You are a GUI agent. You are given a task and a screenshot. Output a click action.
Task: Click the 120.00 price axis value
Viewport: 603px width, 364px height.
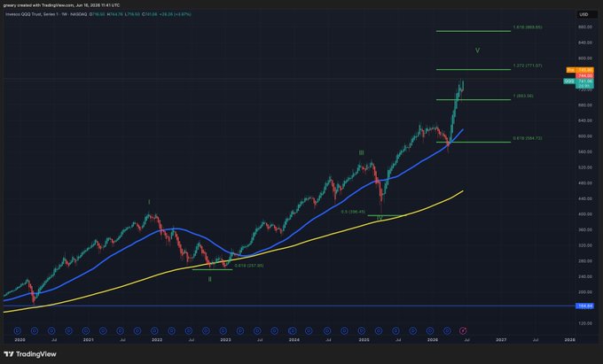[584, 323]
